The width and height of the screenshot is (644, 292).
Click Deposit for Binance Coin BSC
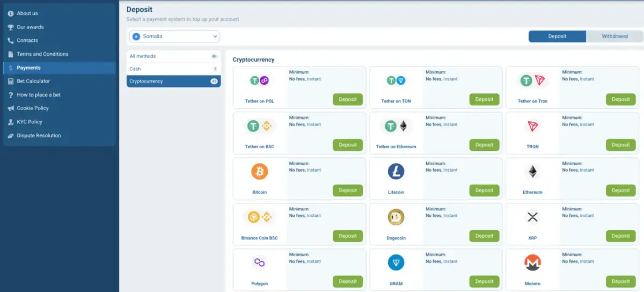coord(348,236)
